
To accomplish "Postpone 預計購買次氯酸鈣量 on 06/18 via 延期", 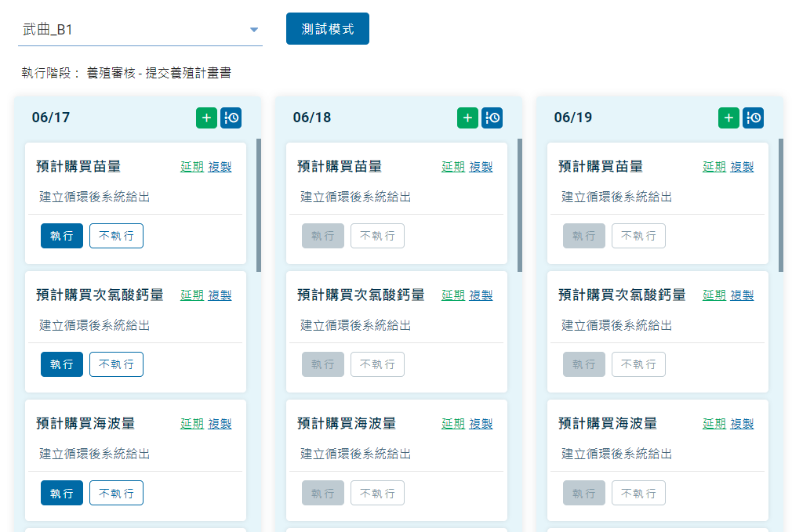I will (x=453, y=295).
